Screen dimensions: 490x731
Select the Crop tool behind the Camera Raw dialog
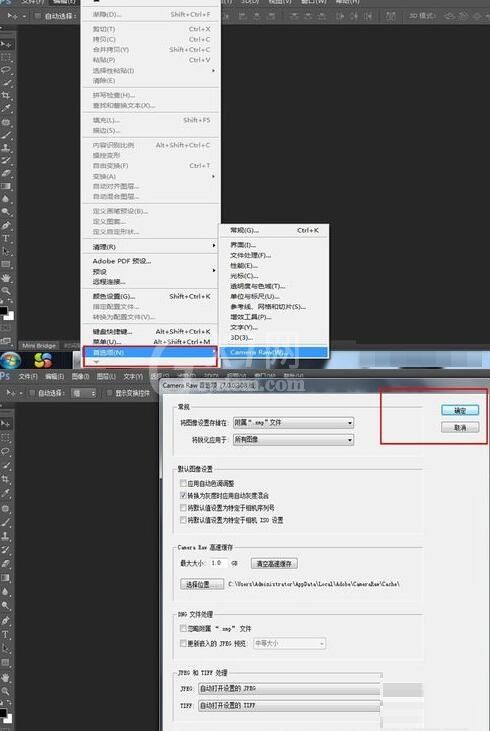pos(6,479)
